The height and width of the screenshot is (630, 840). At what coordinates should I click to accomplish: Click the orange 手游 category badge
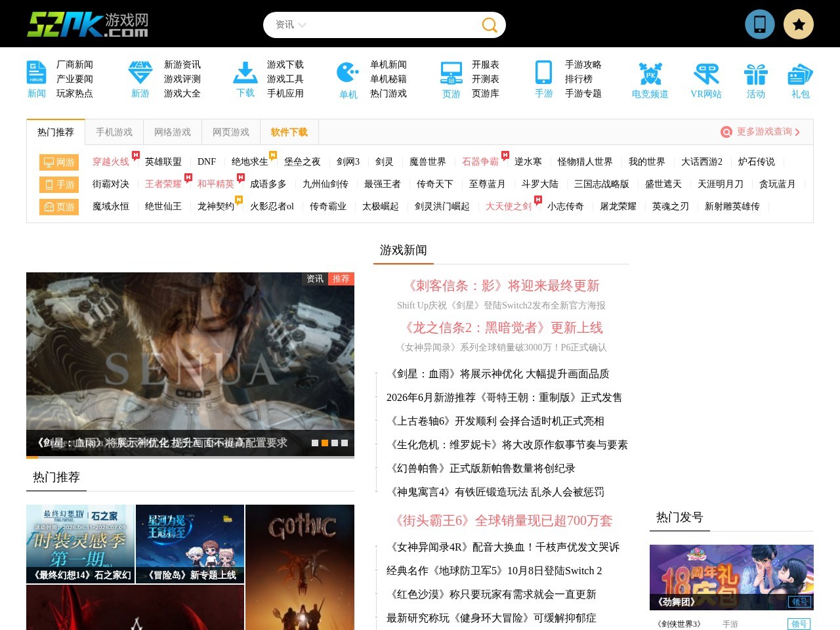click(59, 184)
